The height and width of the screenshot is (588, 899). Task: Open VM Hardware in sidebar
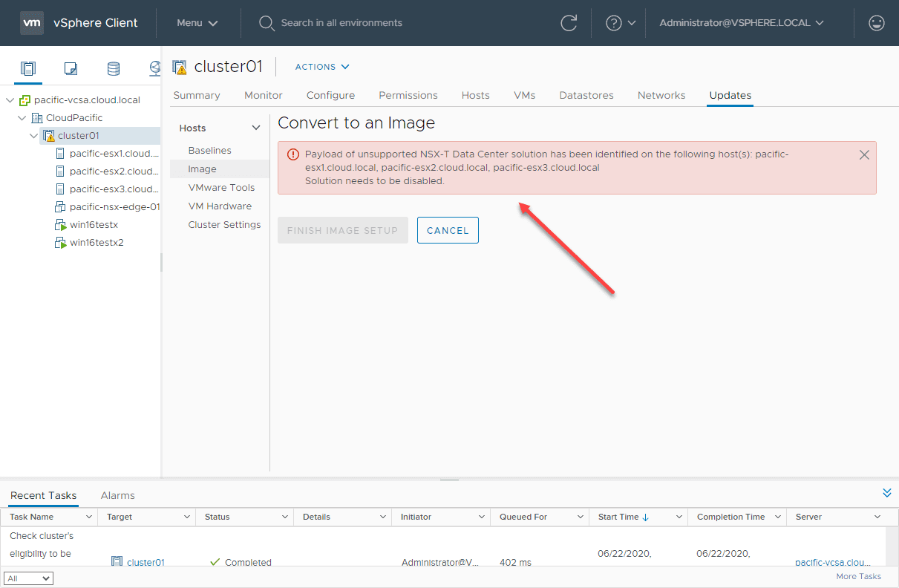pos(220,206)
